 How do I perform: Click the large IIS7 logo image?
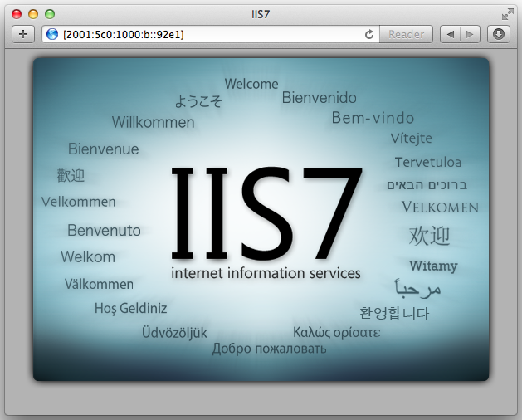(x=266, y=213)
